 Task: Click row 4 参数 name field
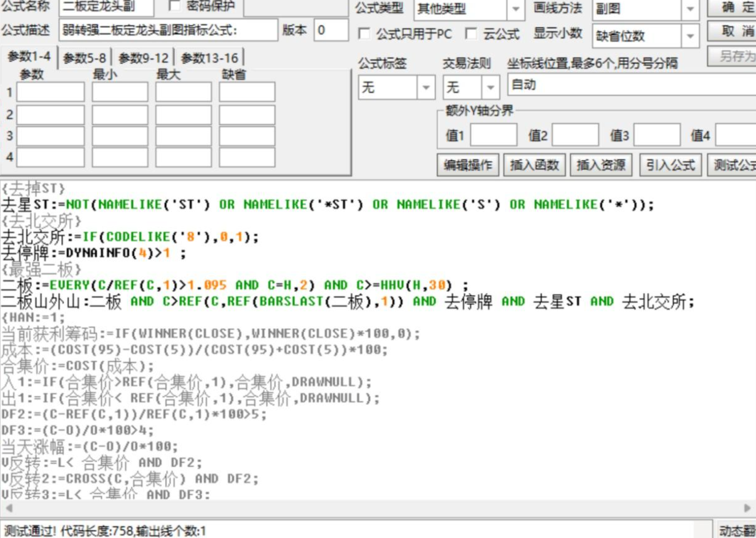(x=51, y=157)
